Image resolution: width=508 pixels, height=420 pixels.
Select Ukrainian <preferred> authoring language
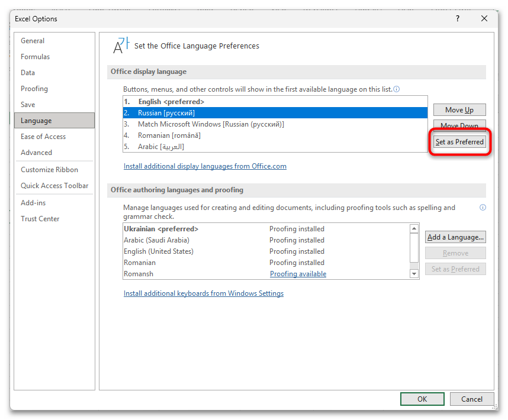[266, 229]
